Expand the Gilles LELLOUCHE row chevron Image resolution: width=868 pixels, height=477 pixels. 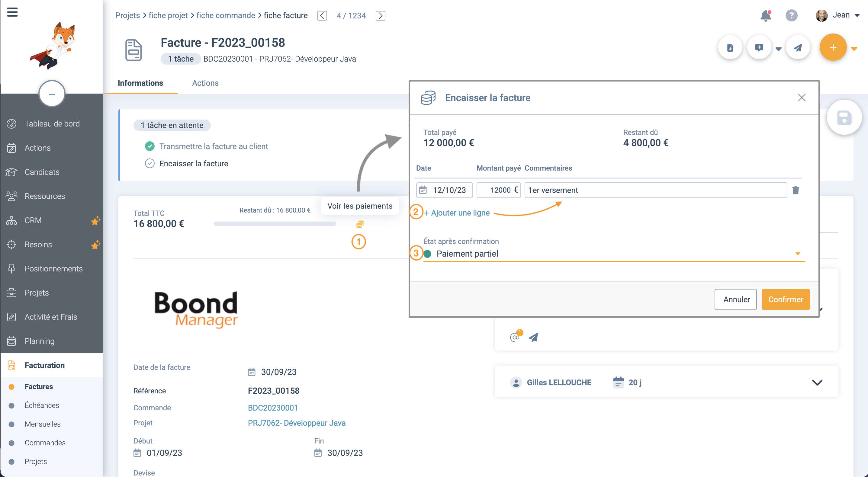[x=817, y=382]
